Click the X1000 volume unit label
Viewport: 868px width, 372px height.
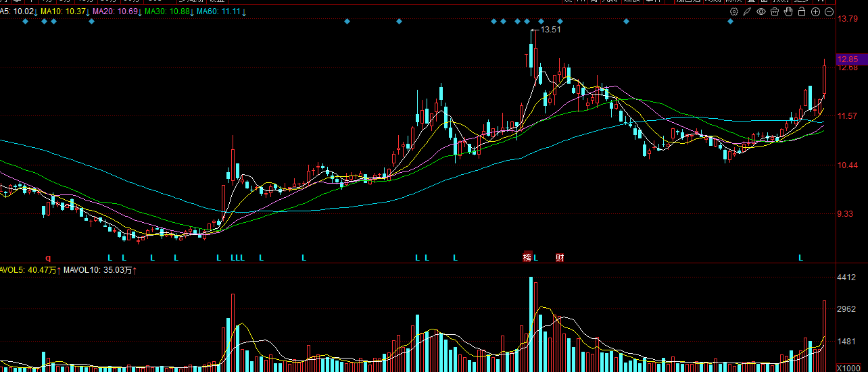pyautogui.click(x=848, y=368)
